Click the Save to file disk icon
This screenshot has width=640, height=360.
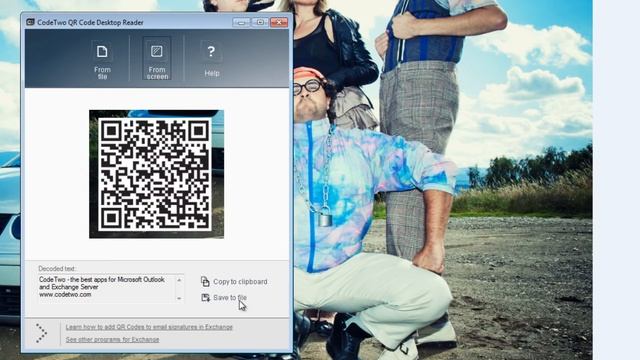[x=205, y=298]
